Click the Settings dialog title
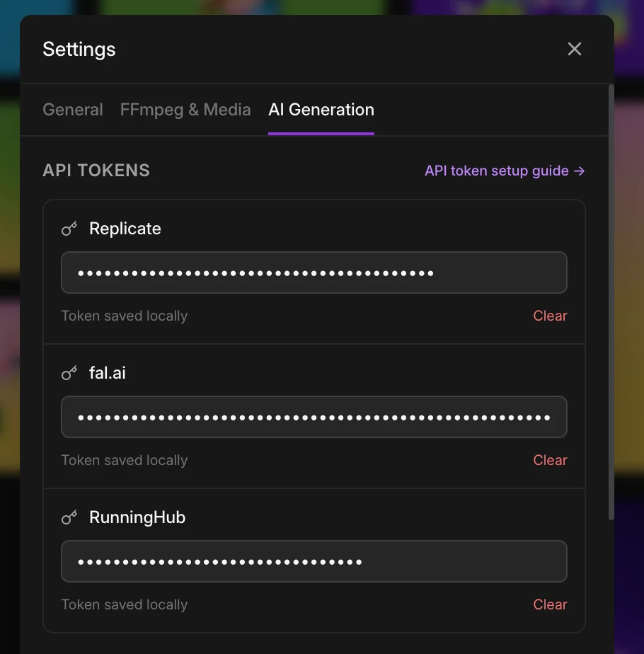 (x=79, y=50)
